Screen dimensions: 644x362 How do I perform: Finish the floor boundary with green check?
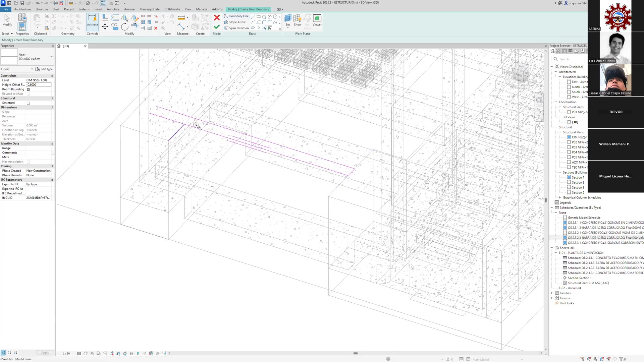pos(217,27)
